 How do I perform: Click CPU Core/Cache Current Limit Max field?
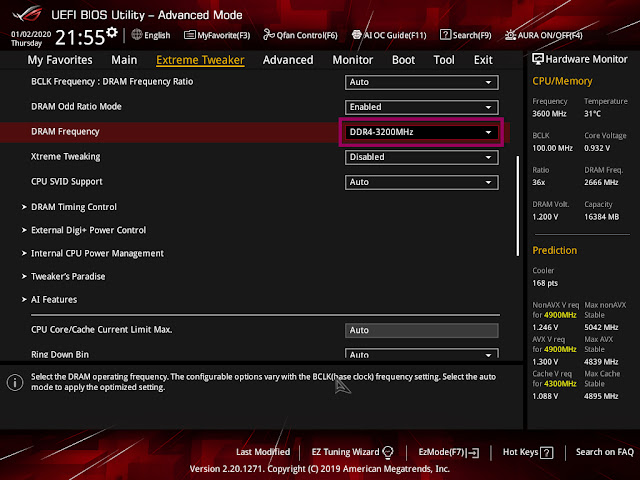click(421, 330)
